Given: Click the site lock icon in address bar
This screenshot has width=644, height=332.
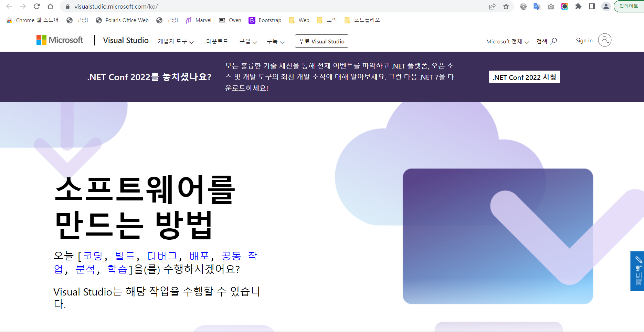Looking at the screenshot, I should point(67,7).
